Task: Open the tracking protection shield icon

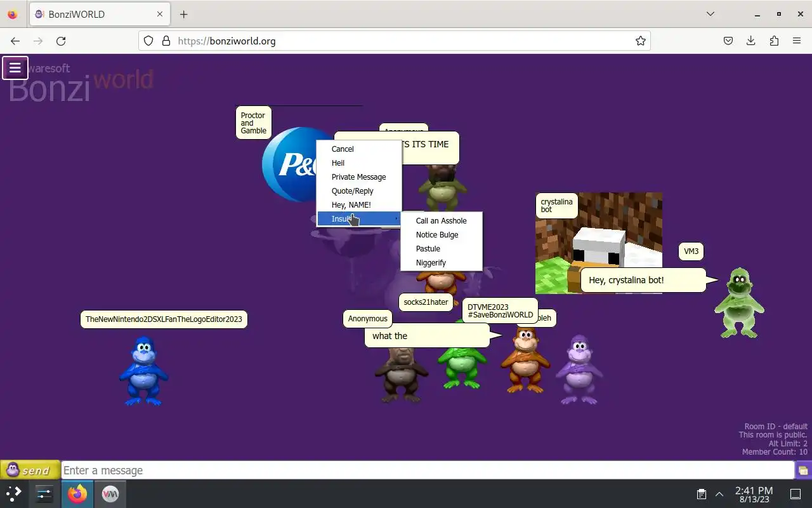Action: (148, 41)
